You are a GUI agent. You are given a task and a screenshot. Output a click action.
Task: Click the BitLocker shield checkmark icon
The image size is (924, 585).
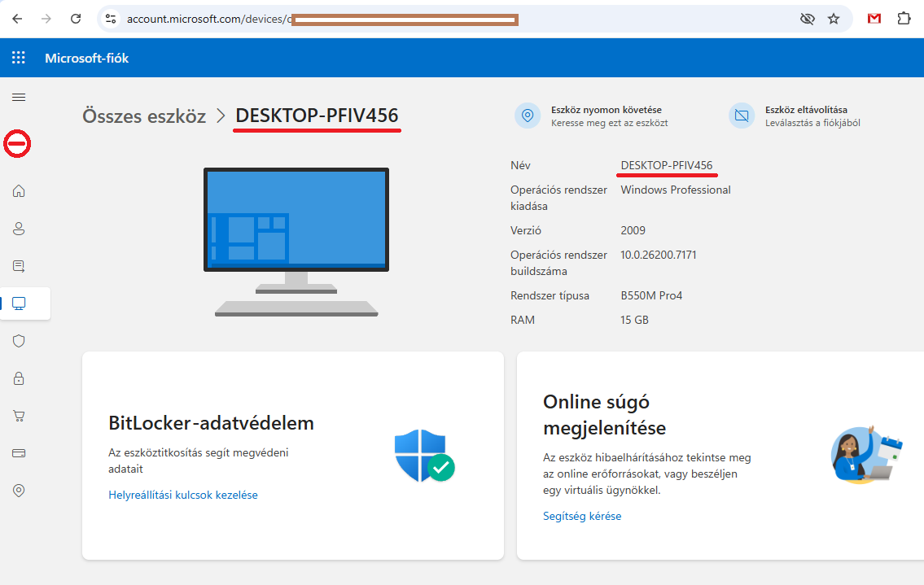coord(424,456)
